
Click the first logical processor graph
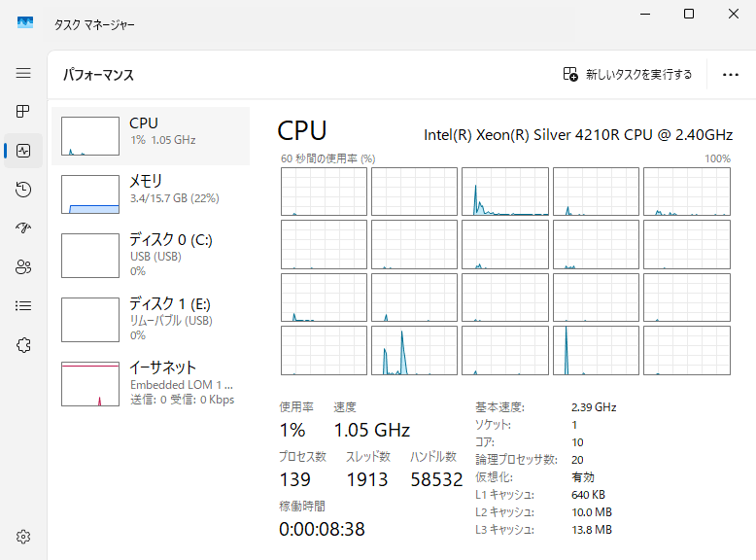(x=324, y=191)
